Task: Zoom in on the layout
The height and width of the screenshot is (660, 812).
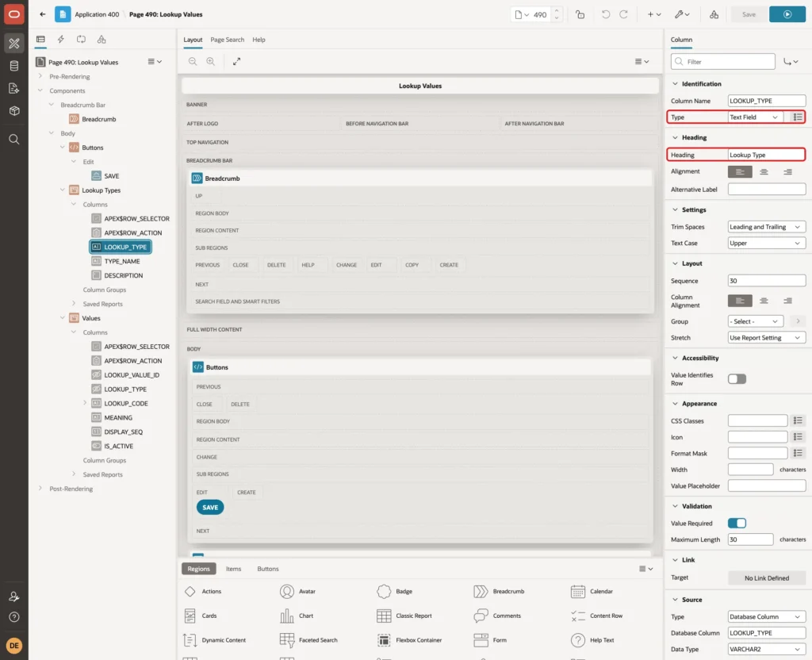Action: click(211, 61)
